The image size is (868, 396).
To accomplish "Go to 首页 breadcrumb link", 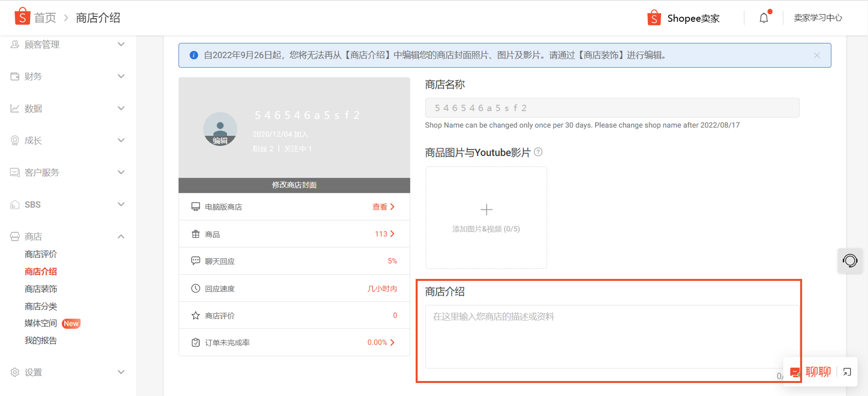I will coord(45,18).
